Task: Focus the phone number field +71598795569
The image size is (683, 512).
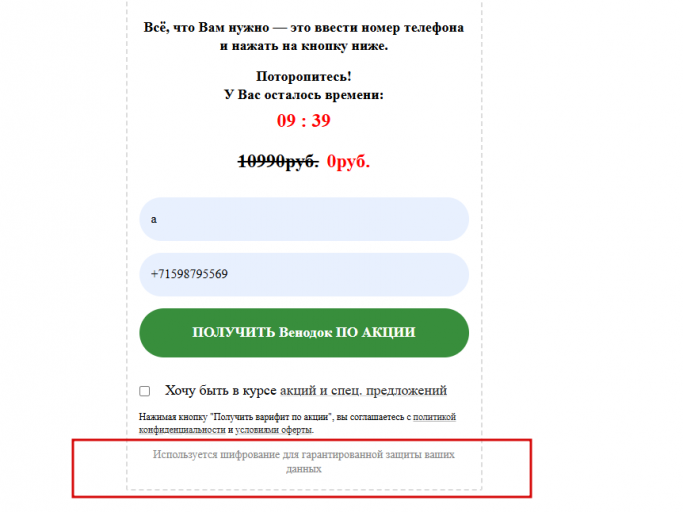Action: pyautogui.click(x=304, y=275)
